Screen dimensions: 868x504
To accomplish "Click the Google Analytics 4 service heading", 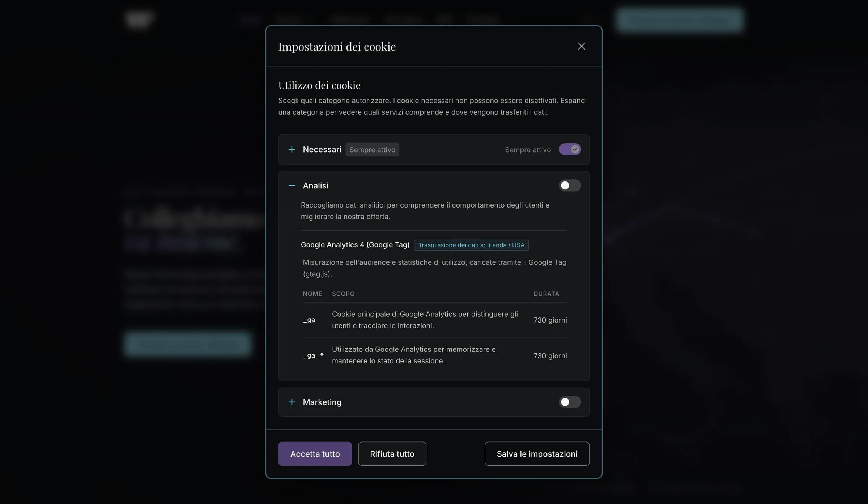I will (355, 245).
